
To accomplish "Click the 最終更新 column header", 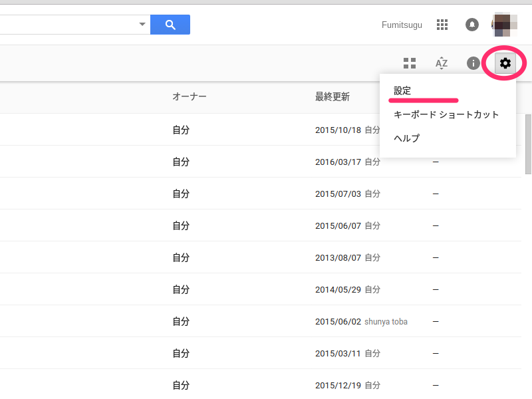I will tap(332, 97).
